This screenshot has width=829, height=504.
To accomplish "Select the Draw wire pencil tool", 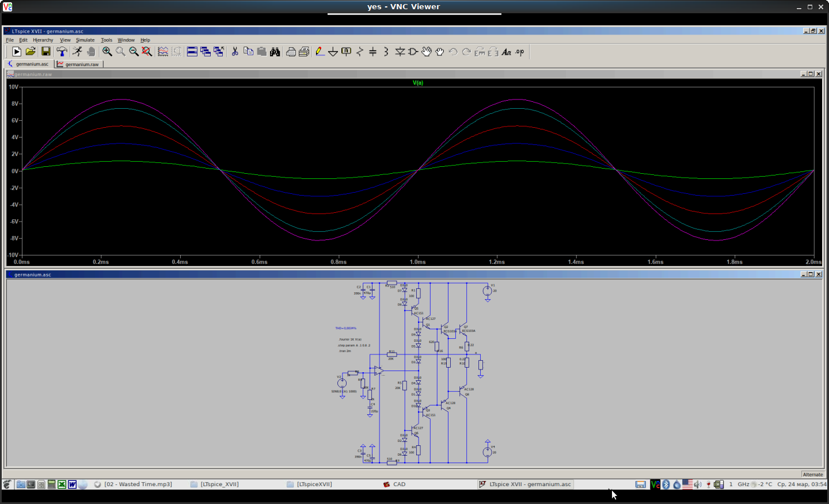I will (320, 52).
